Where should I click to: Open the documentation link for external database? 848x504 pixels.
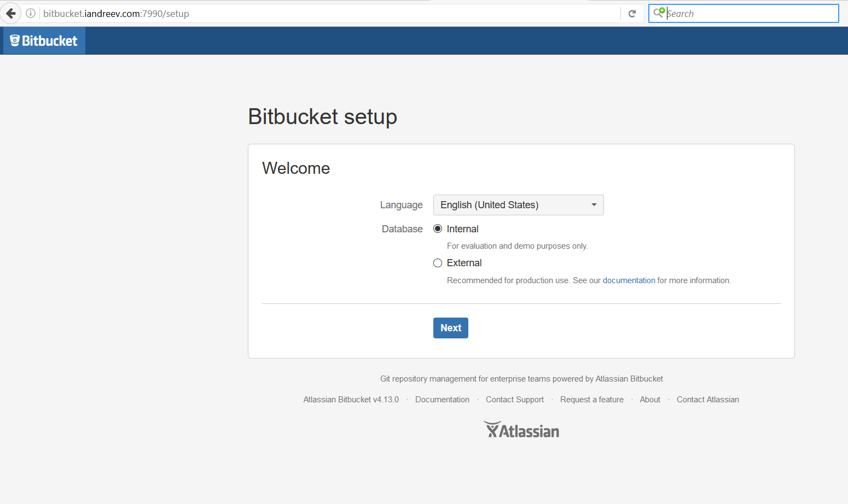[629, 280]
